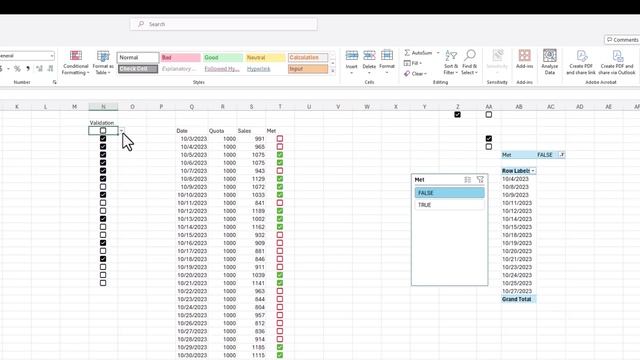640x360 pixels.
Task: Apply the Good cell style
Action: [x=222, y=58]
